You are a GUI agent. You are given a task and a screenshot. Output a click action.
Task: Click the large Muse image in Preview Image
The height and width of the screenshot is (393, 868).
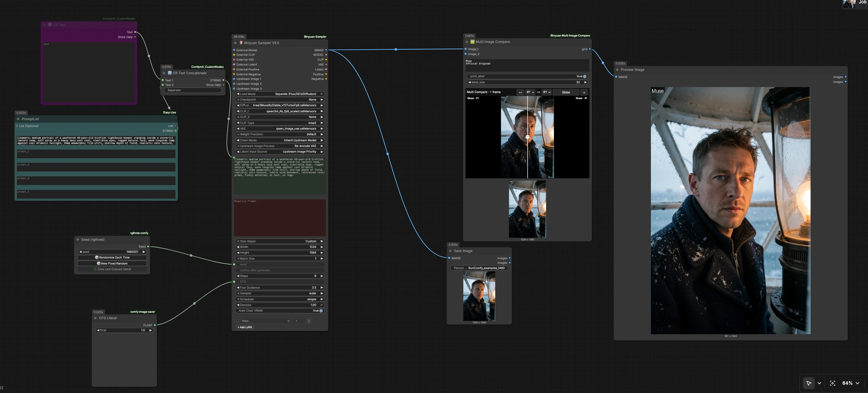click(730, 211)
